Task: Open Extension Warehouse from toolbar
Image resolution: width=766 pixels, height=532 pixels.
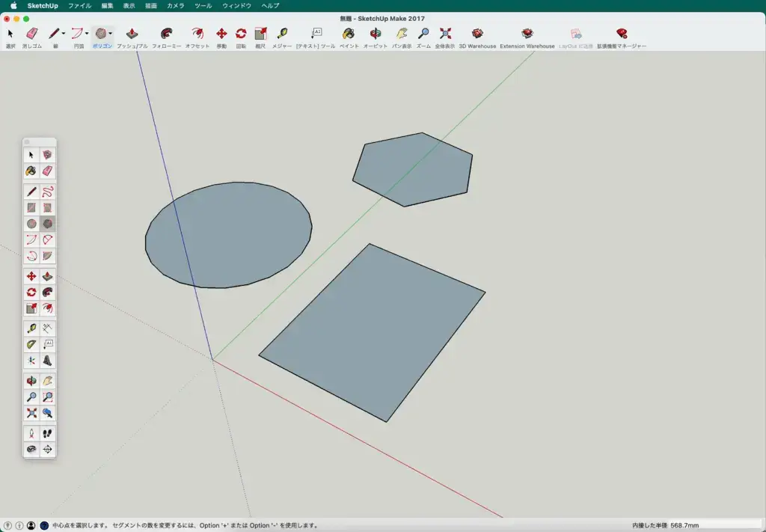Action: point(527,37)
